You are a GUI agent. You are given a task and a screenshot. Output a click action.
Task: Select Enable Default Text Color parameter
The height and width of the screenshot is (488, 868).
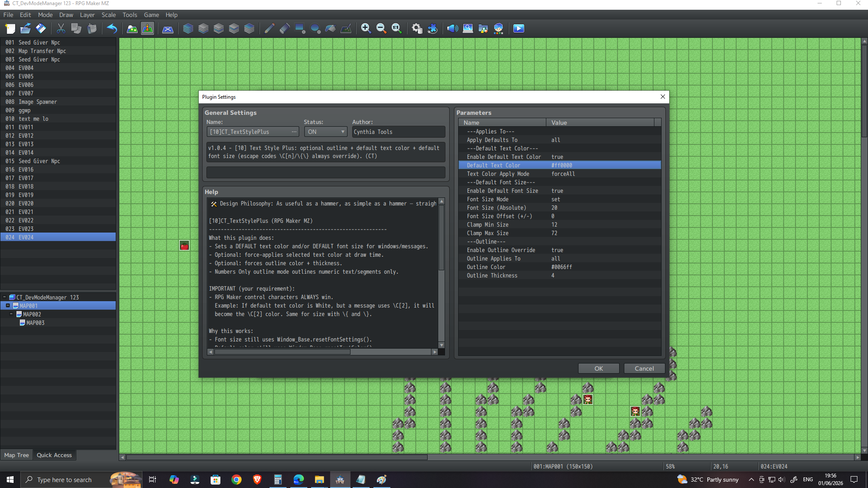pyautogui.click(x=559, y=157)
